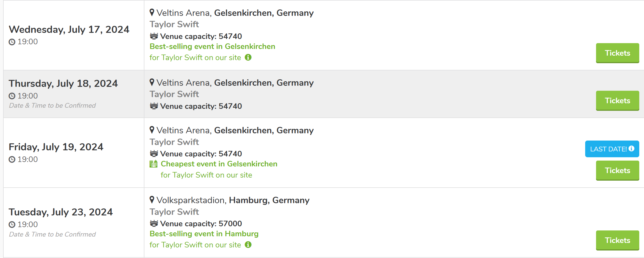Viewport: 644px width, 258px height.
Task: Open Cheapest event in Gelsenkirchen link
Action: [219, 164]
